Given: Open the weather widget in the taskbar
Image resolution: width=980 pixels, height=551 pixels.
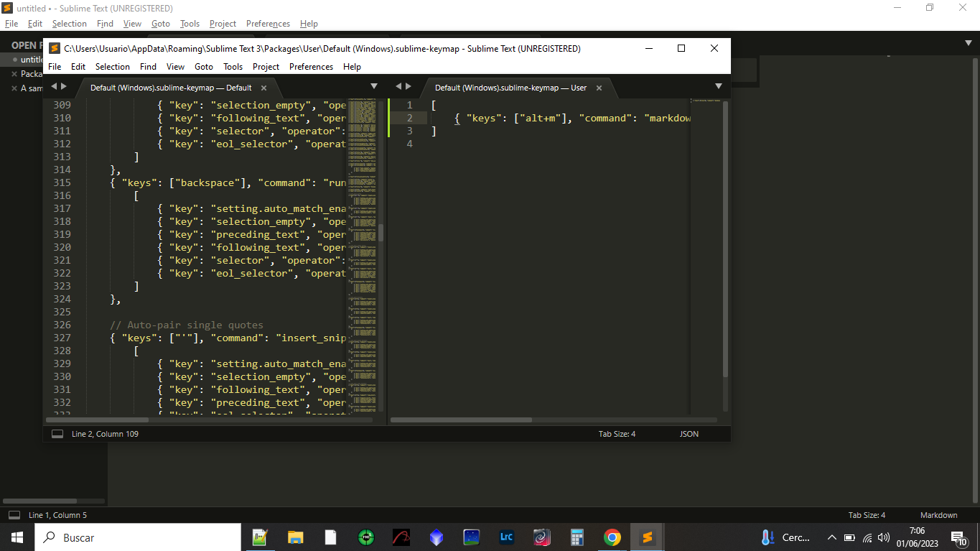Looking at the screenshot, I should [x=785, y=537].
